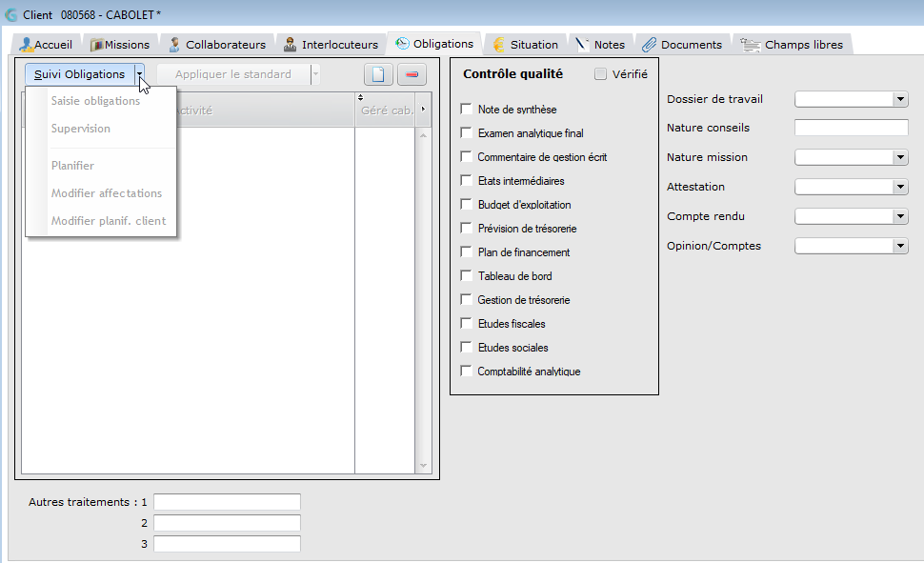Open the Situation tab

526,45
